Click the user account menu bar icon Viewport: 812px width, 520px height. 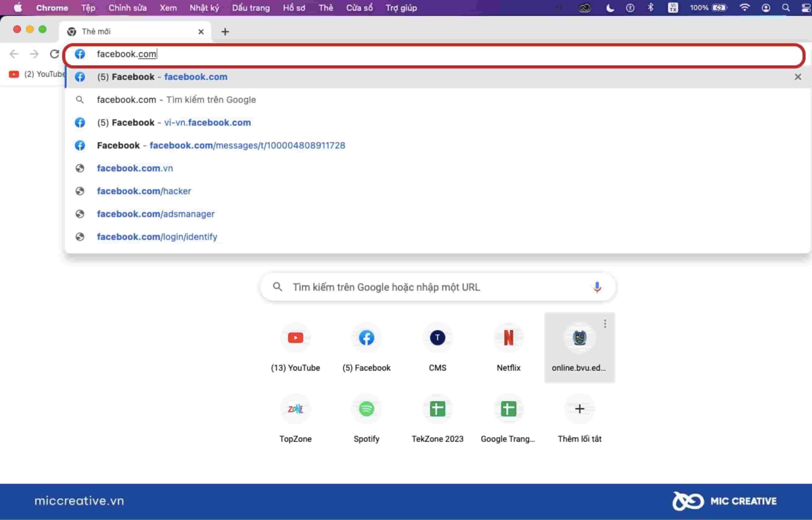[766, 8]
